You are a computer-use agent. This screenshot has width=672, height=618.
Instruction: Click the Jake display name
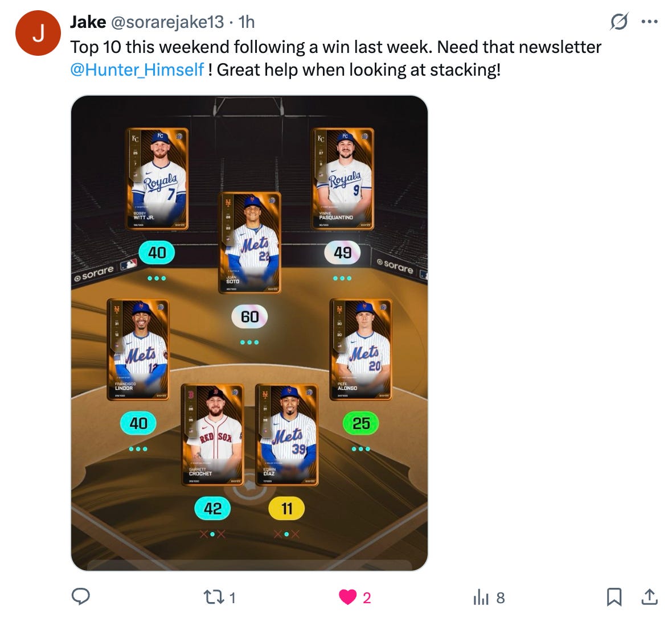pyautogui.click(x=88, y=22)
